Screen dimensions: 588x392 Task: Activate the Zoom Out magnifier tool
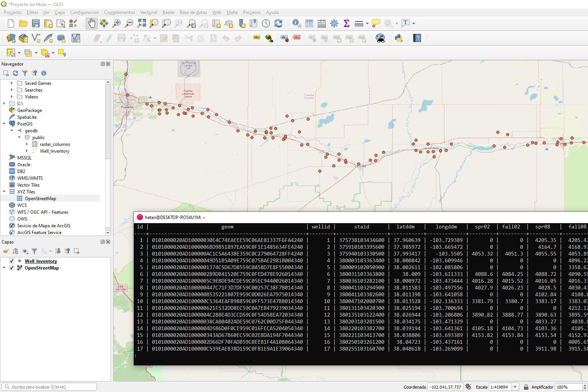[129, 23]
